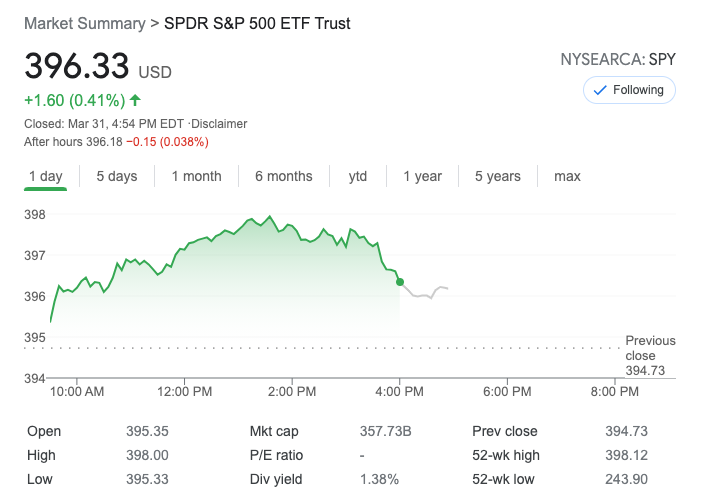The width and height of the screenshot is (705, 501).
Task: Click the Market Summary breadcrumb
Action: point(84,23)
